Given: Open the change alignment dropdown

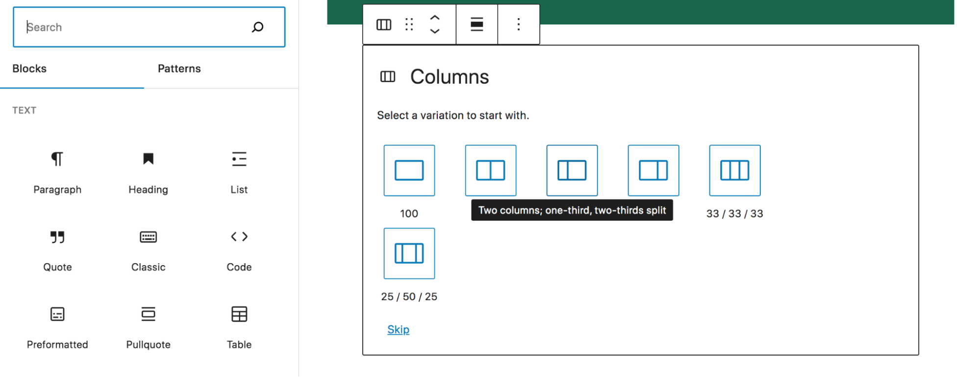Looking at the screenshot, I should pos(477,25).
